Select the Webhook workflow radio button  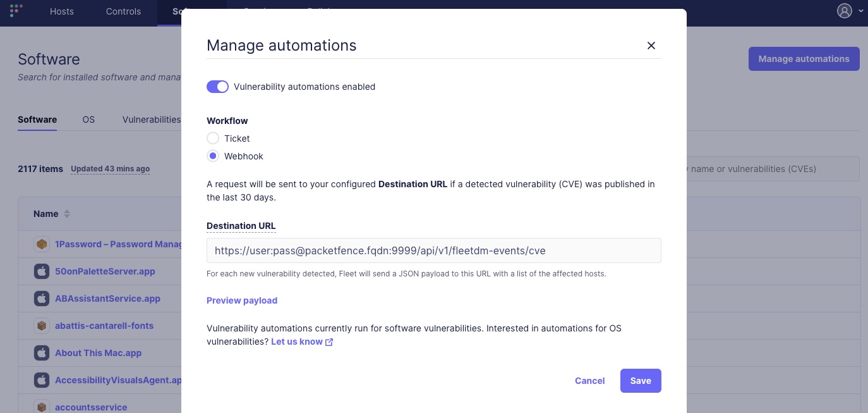213,156
